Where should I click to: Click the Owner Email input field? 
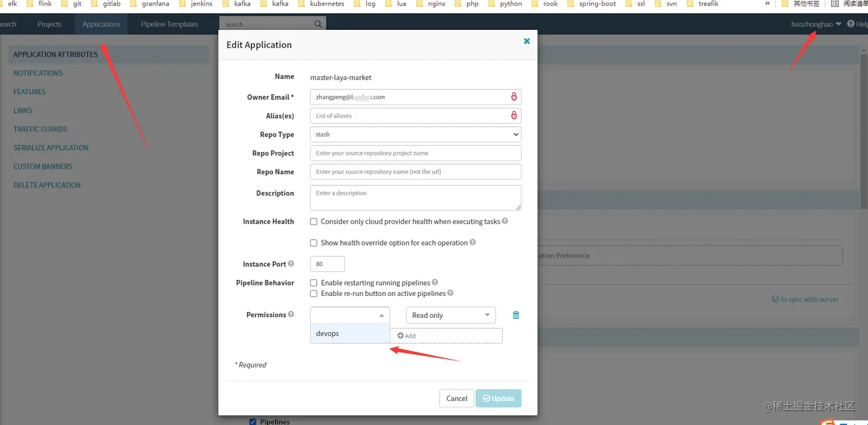[416, 97]
